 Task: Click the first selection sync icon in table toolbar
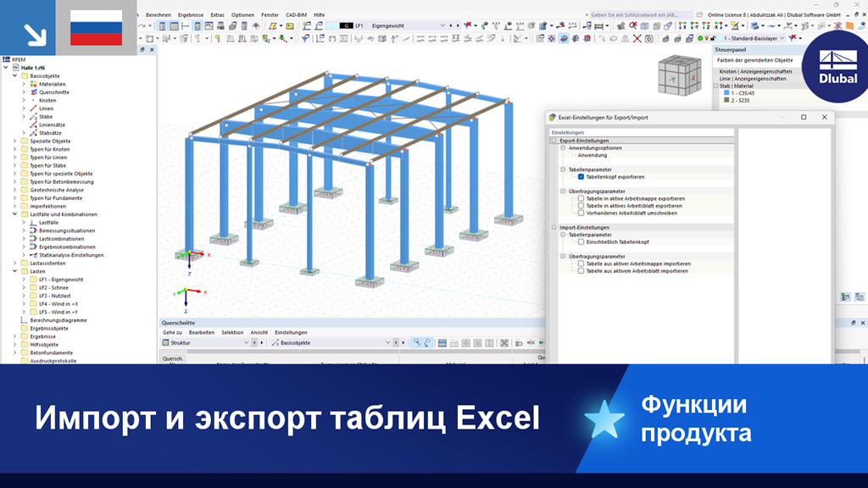415,343
